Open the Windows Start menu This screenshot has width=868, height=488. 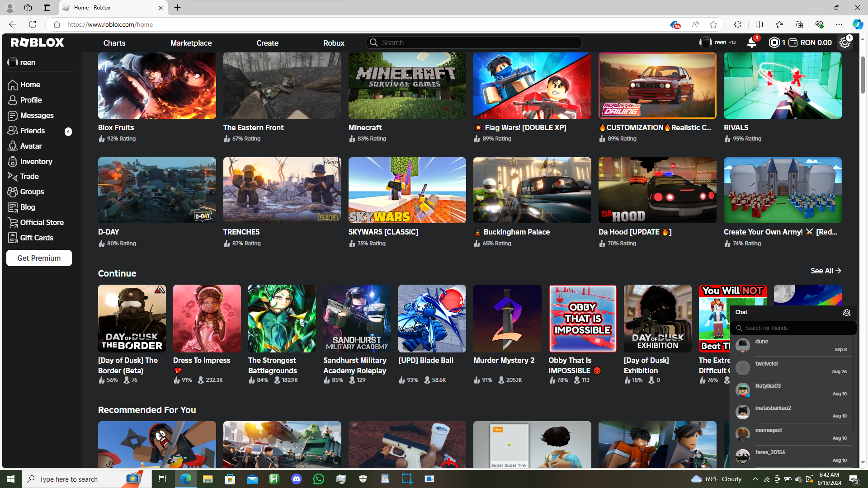11,479
